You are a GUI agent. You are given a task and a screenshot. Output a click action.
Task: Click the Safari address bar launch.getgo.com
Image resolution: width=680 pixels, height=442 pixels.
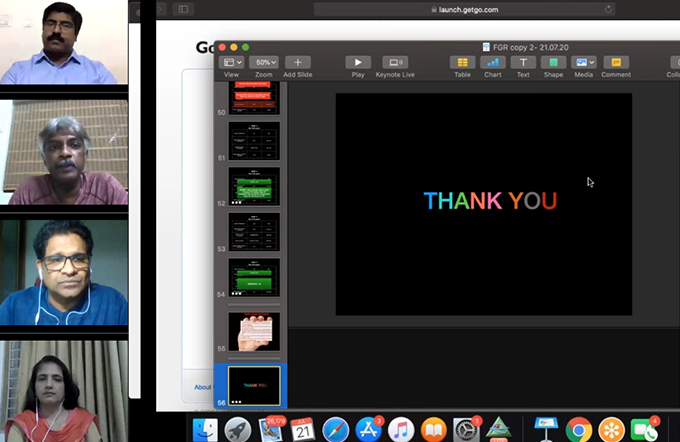coord(464,10)
